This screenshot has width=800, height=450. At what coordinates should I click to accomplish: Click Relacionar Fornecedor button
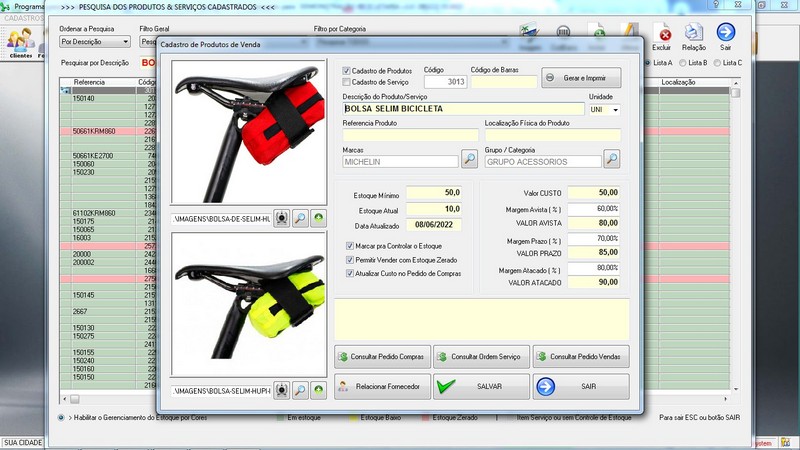coord(382,387)
